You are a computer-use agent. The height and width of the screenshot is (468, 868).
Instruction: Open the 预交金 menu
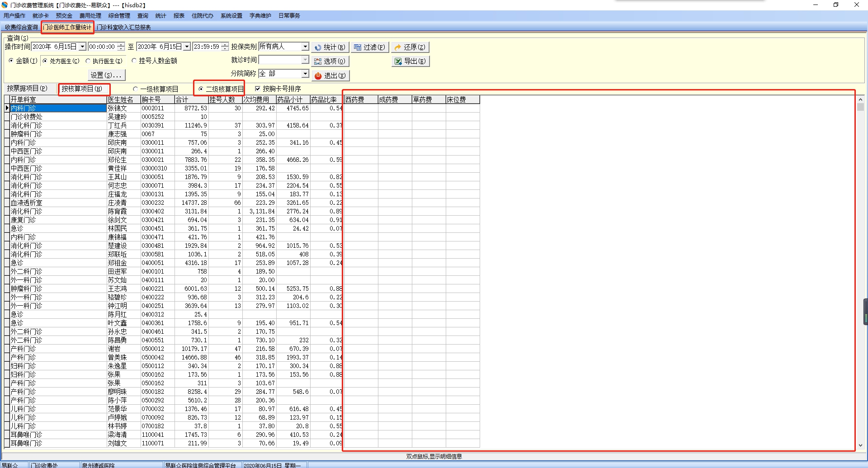coord(64,15)
